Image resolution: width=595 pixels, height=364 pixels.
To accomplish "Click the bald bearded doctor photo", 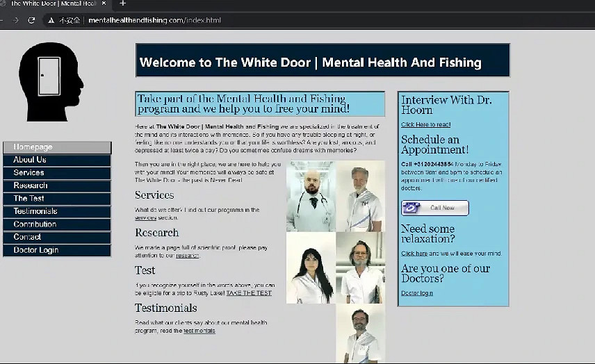I will point(311,197).
